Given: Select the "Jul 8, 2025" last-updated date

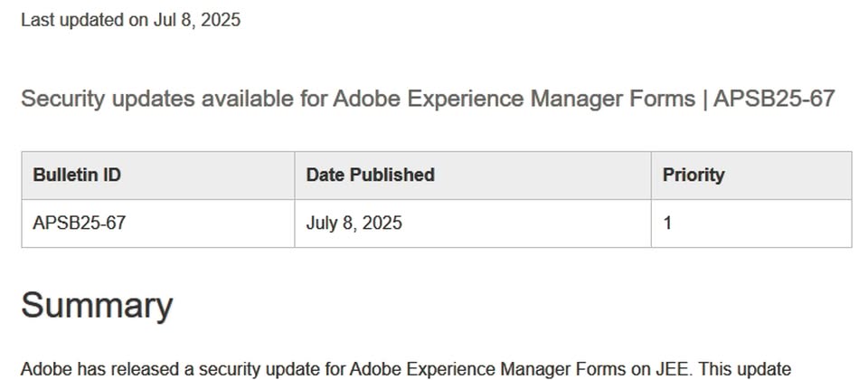Looking at the screenshot, I should click(x=197, y=20).
